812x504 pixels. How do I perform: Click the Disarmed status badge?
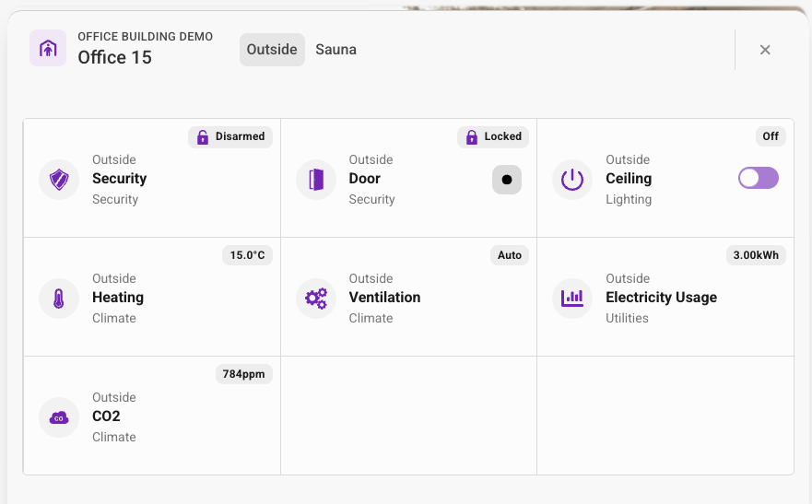point(230,136)
